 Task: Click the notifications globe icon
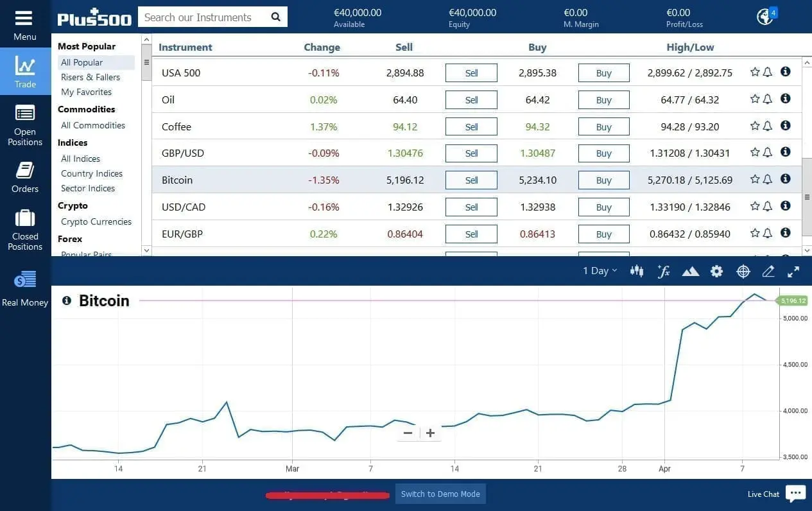coord(764,16)
